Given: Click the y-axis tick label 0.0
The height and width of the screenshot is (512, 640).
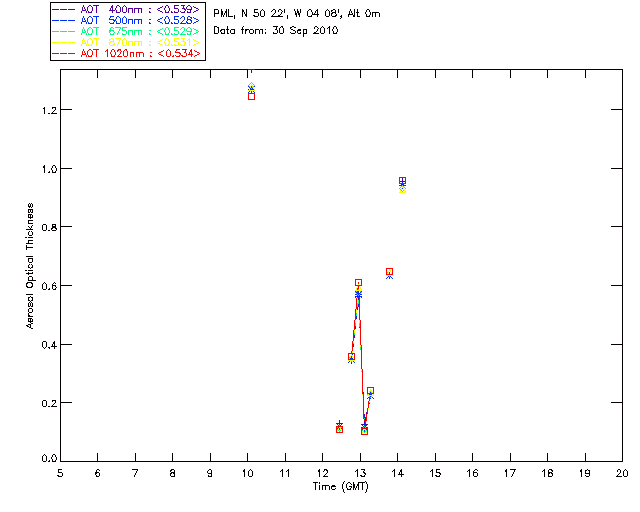Looking at the screenshot, I should point(49,459).
